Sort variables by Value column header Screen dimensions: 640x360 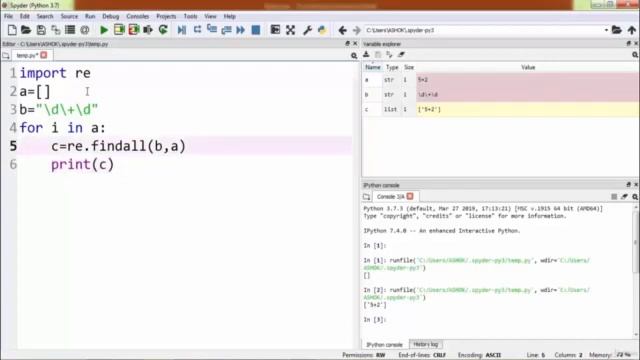tap(528, 67)
